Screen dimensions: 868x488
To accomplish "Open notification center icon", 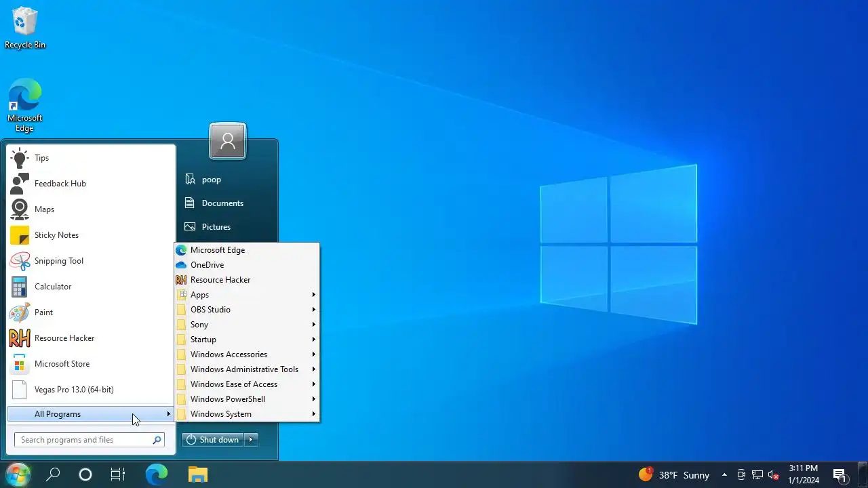I will point(840,475).
